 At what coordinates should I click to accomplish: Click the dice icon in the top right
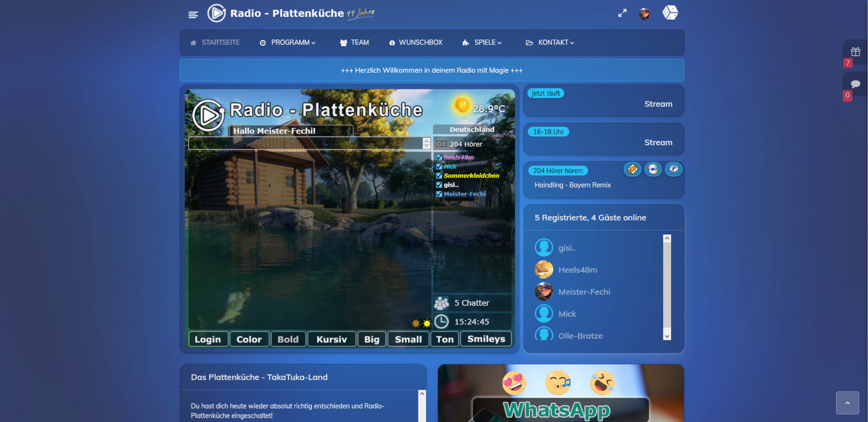click(x=670, y=12)
